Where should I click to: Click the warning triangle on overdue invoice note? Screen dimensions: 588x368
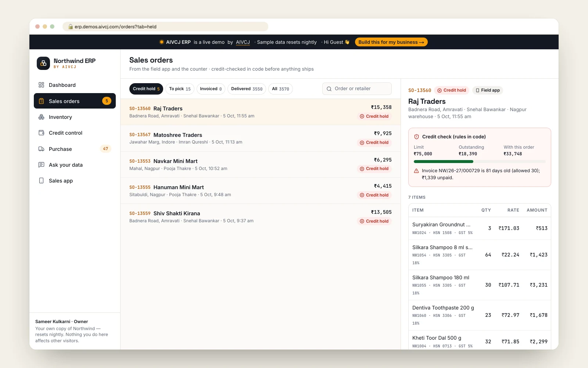(416, 171)
